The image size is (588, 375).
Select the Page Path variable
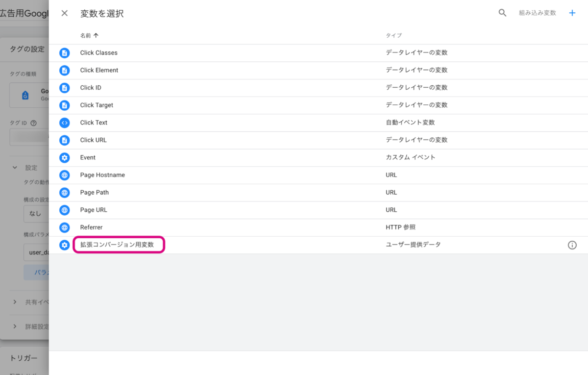(94, 193)
